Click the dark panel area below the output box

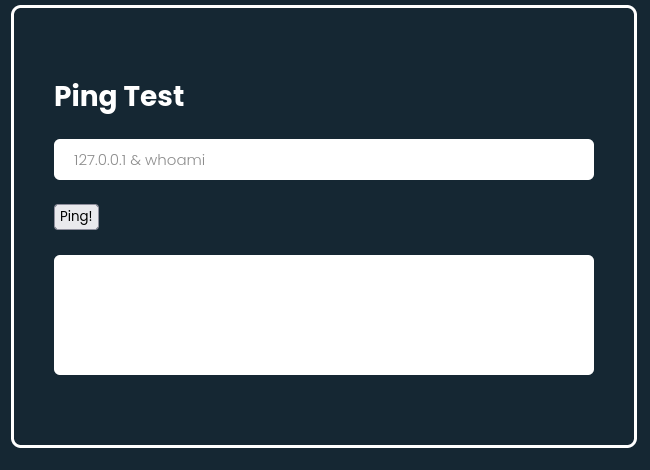click(x=323, y=408)
